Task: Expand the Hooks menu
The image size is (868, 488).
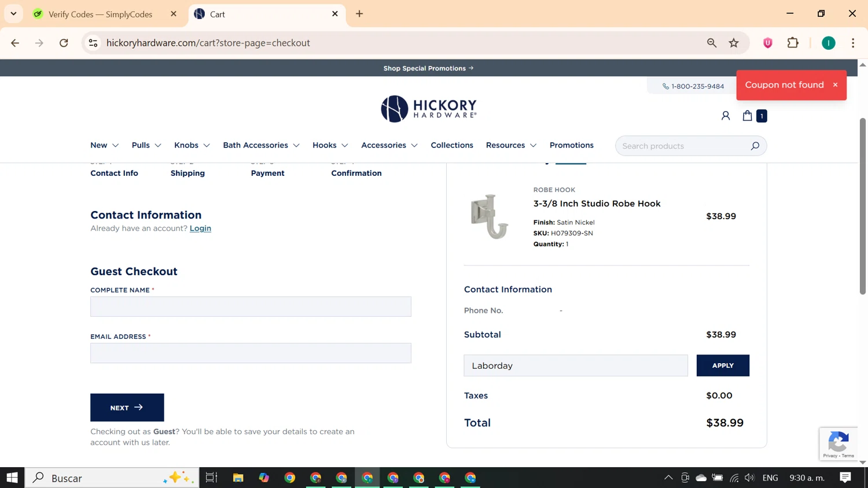Action: tap(330, 145)
